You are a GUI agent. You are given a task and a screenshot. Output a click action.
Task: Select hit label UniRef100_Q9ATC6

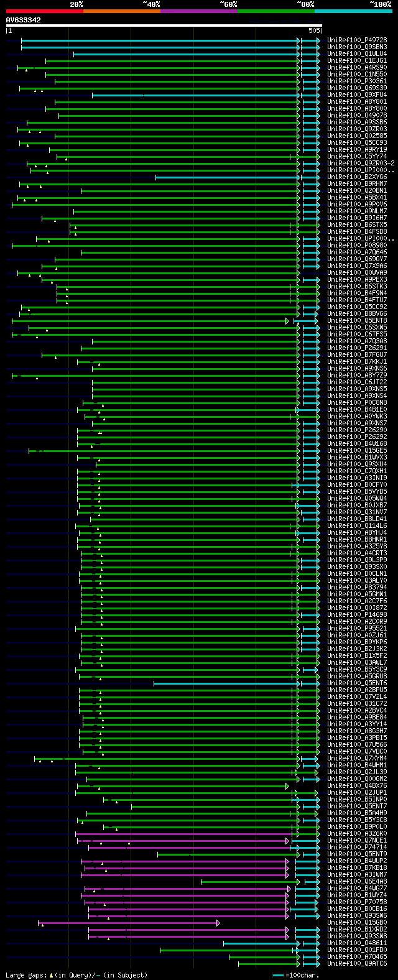point(357,964)
